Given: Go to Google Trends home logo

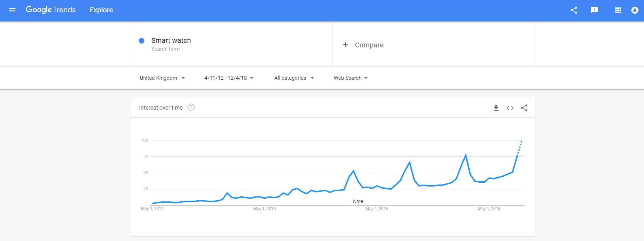Looking at the screenshot, I should (51, 10).
